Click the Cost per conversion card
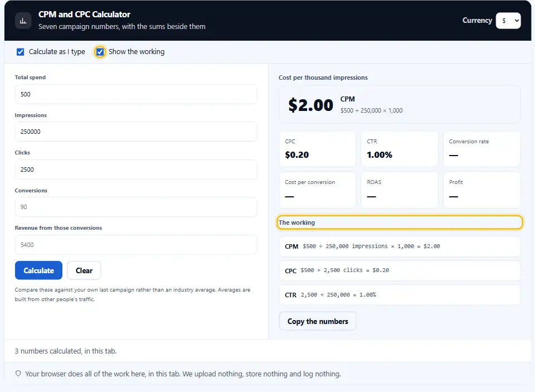The width and height of the screenshot is (535, 392). (318, 190)
